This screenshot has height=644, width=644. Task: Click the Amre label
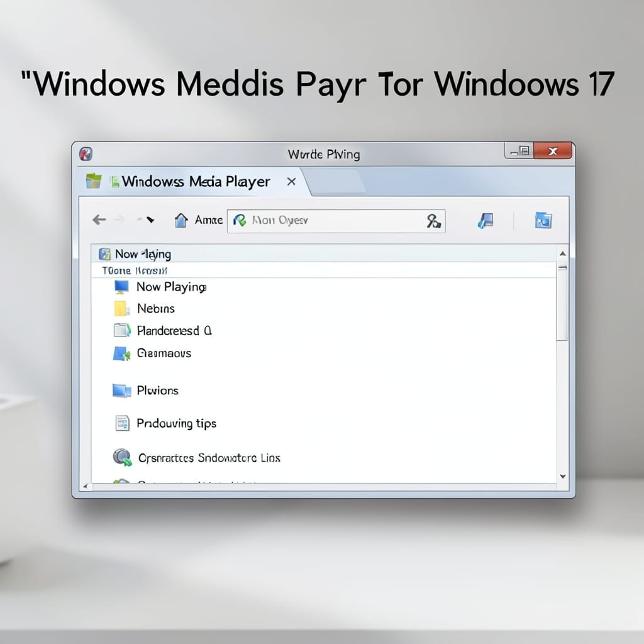[209, 220]
